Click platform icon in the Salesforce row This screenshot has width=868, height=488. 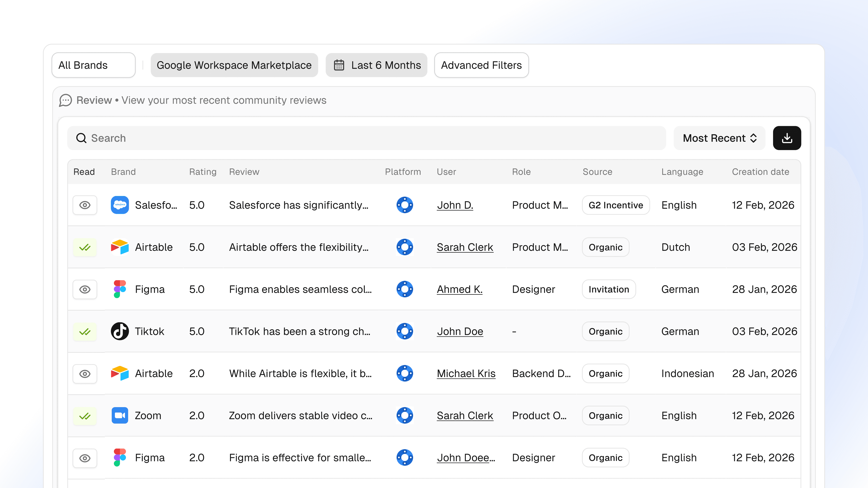pos(405,205)
